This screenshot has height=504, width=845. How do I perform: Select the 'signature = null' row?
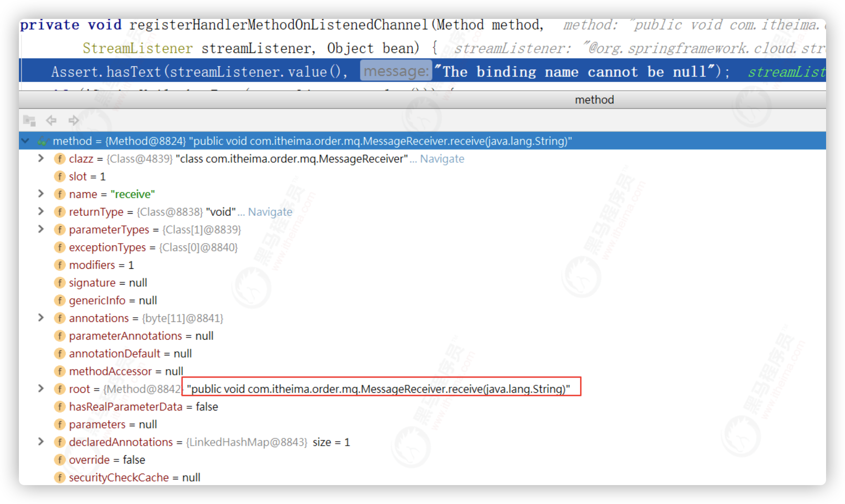click(x=422, y=282)
